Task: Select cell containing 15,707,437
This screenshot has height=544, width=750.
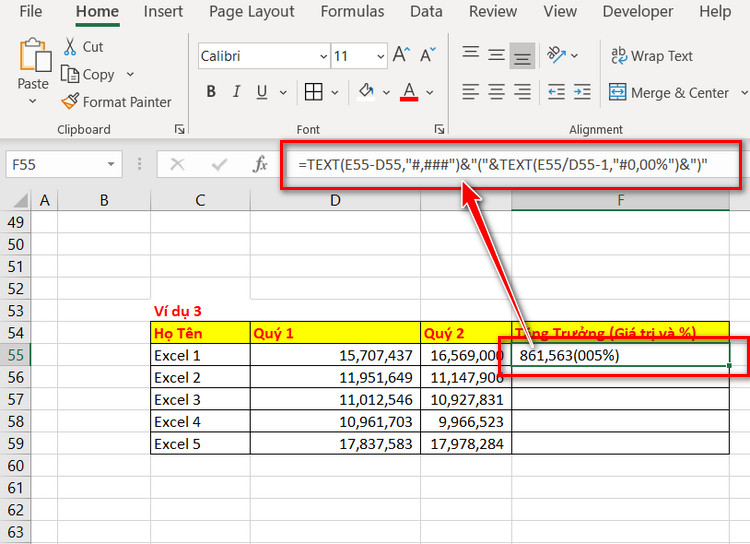Action: pyautogui.click(x=335, y=355)
